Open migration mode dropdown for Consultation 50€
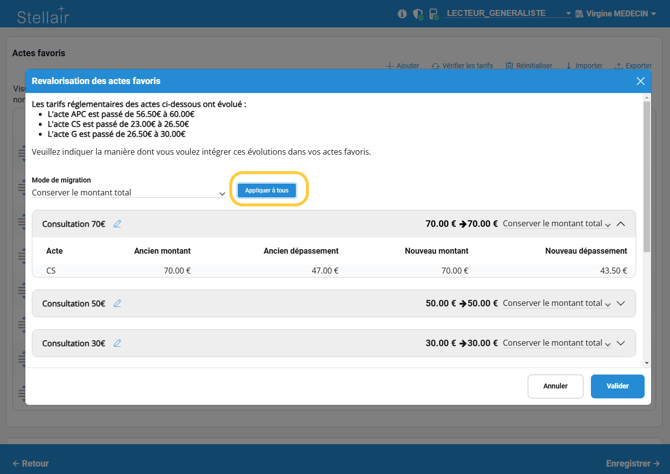This screenshot has width=670, height=474. pyautogui.click(x=556, y=303)
